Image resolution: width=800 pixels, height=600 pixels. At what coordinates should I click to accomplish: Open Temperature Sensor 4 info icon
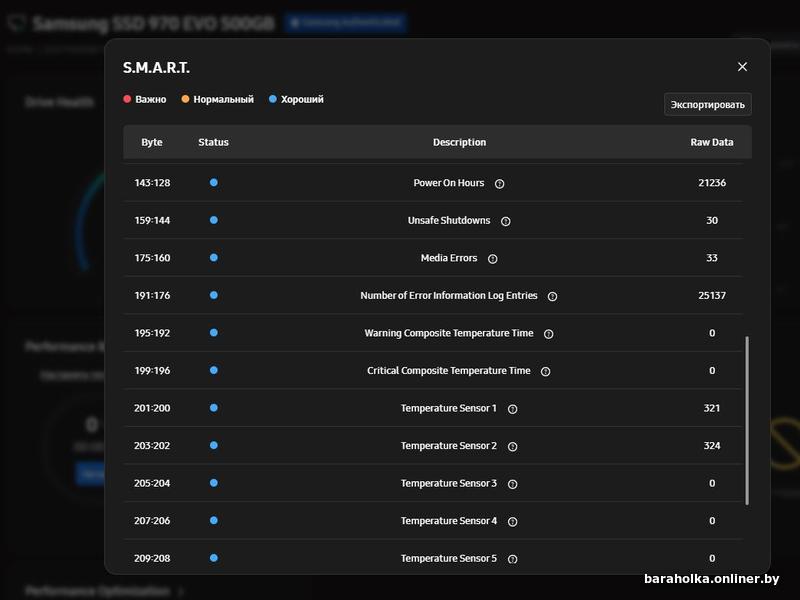pos(512,521)
